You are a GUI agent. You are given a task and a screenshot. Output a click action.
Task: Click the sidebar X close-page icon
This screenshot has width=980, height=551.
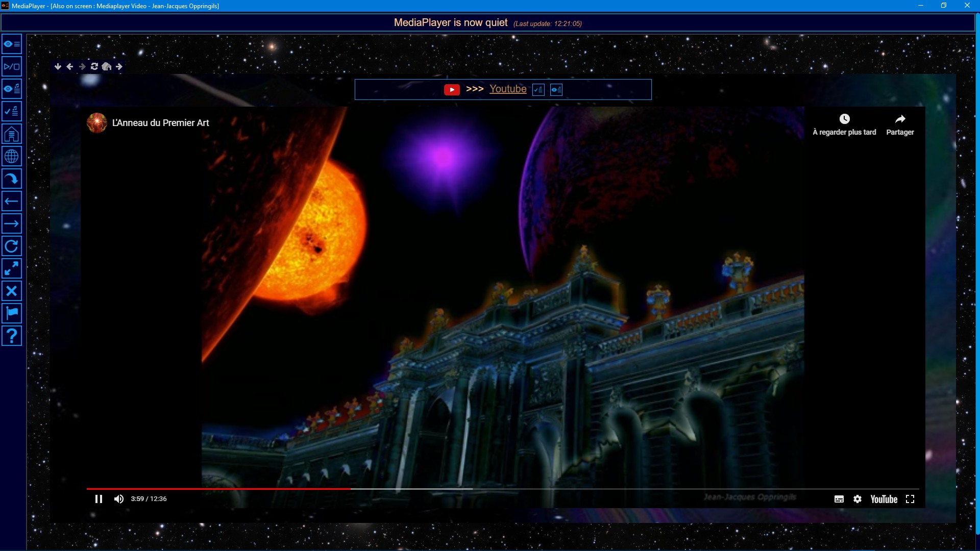point(12,291)
